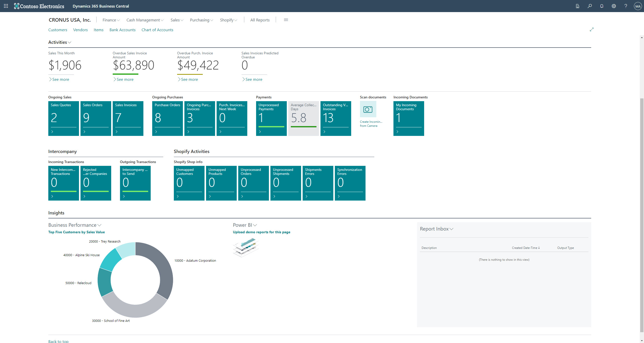Expand the Cash Management menu

[x=145, y=20]
